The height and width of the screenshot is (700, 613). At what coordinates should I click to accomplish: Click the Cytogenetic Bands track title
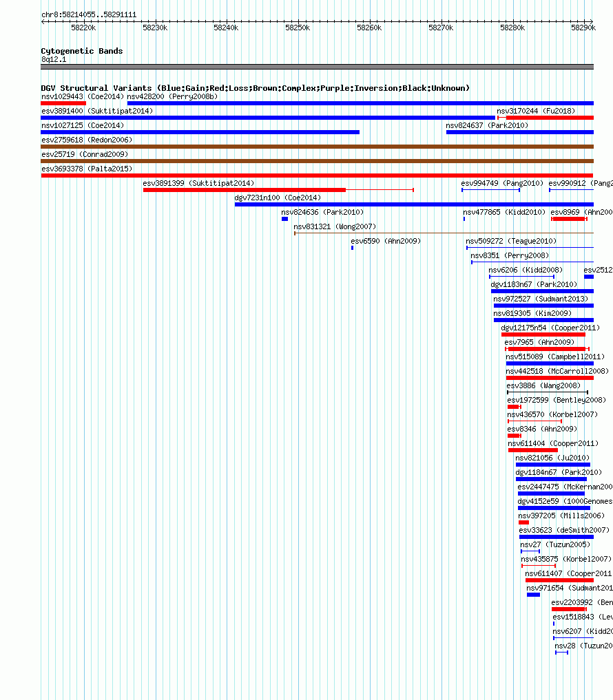click(82, 51)
